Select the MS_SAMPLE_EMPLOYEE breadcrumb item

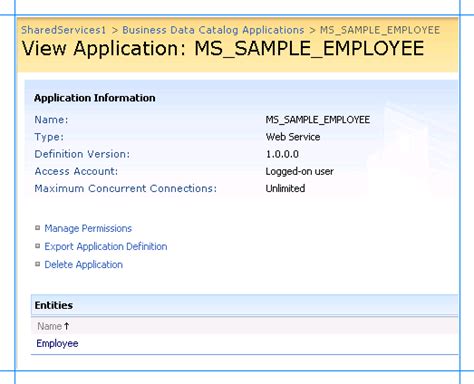[380, 30]
